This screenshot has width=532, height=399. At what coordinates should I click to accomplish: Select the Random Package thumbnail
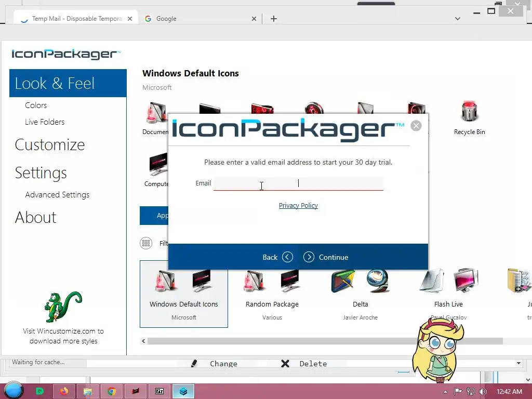coord(272,294)
